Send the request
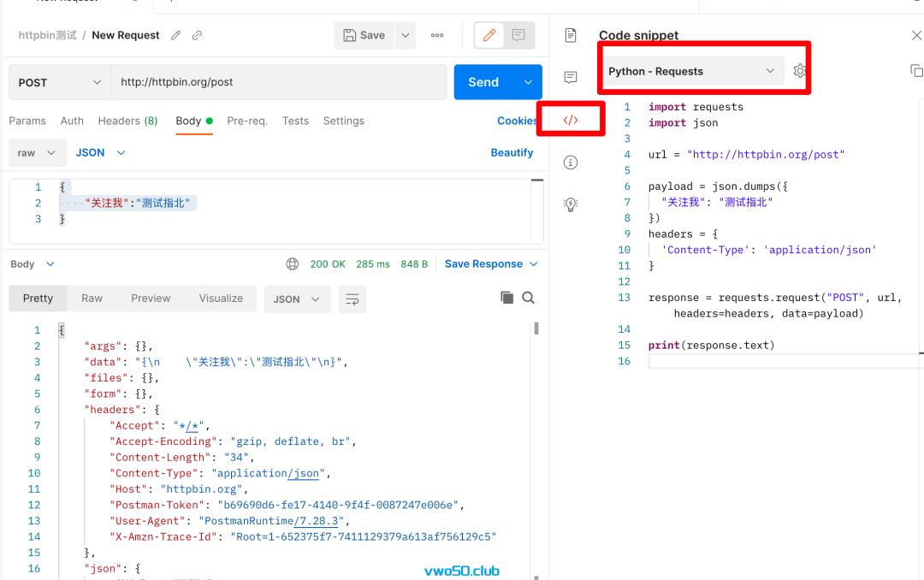Image resolution: width=924 pixels, height=580 pixels. coord(483,82)
